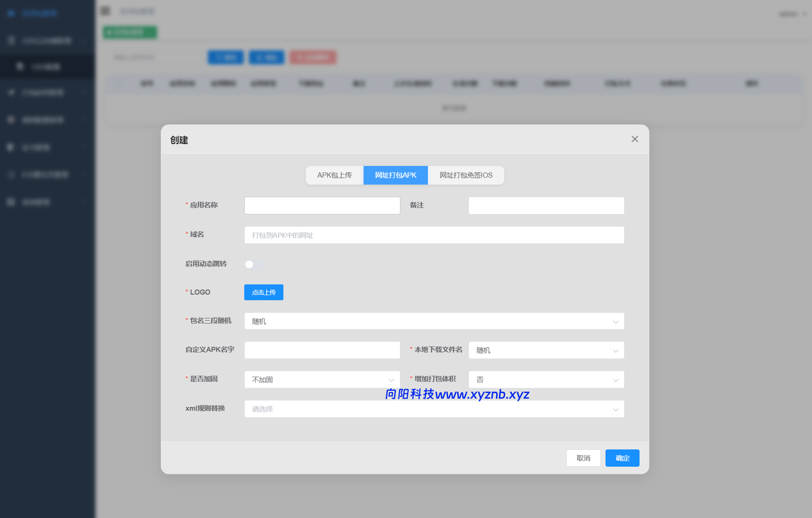Select the highlighted blue sidebar menu icon at top
Viewport: 812px width, 518px height.
click(11, 13)
